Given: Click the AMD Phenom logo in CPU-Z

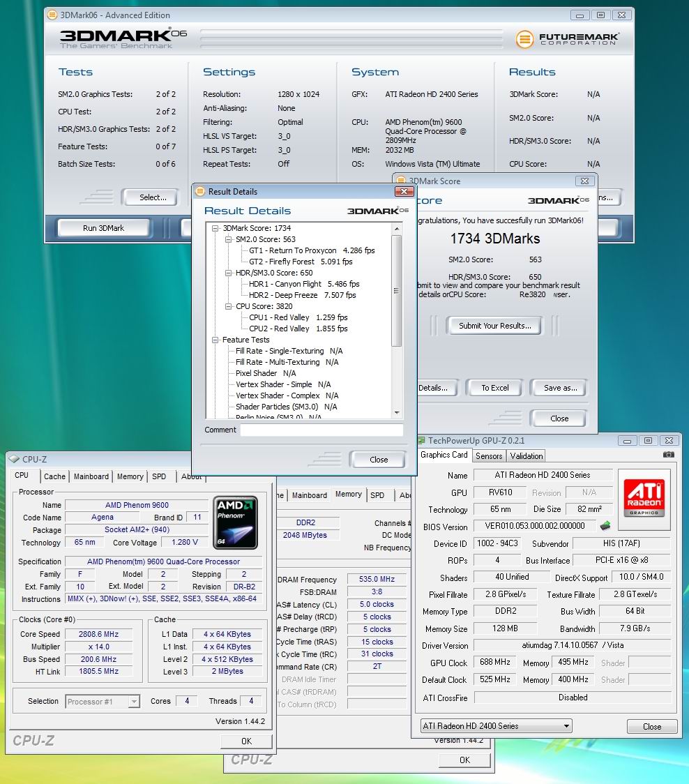Looking at the screenshot, I should [235, 522].
